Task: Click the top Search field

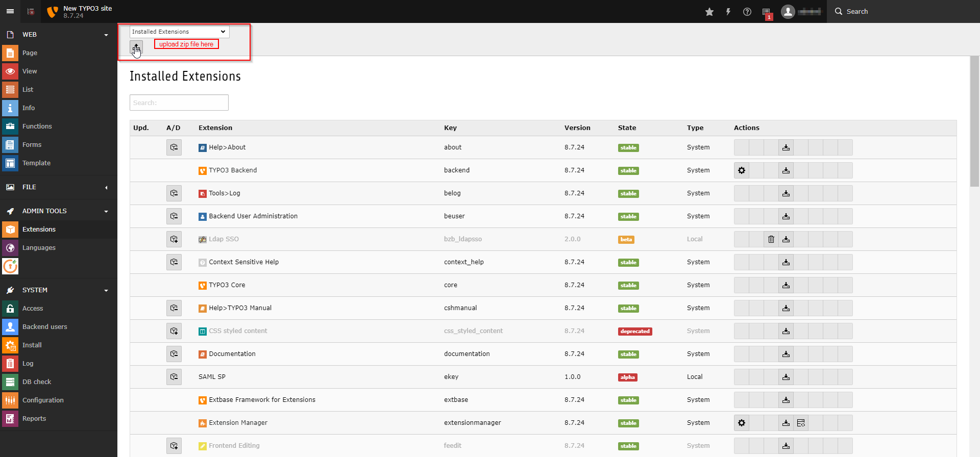Action: pyautogui.click(x=904, y=11)
